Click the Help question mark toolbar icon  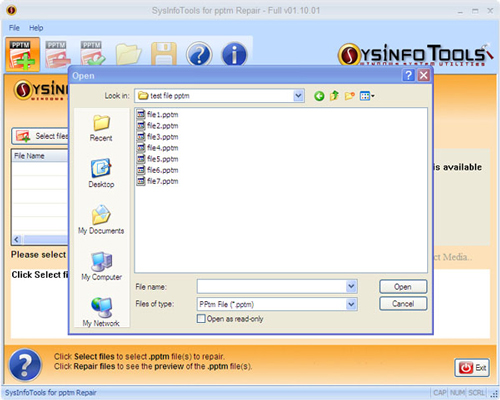pos(199,54)
